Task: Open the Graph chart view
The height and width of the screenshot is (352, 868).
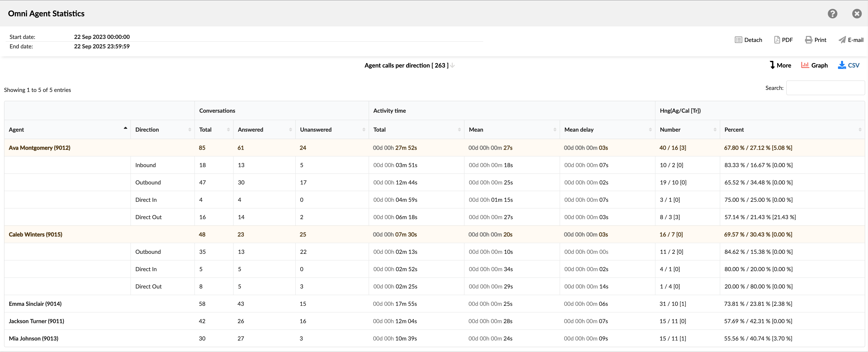Action: pos(814,65)
